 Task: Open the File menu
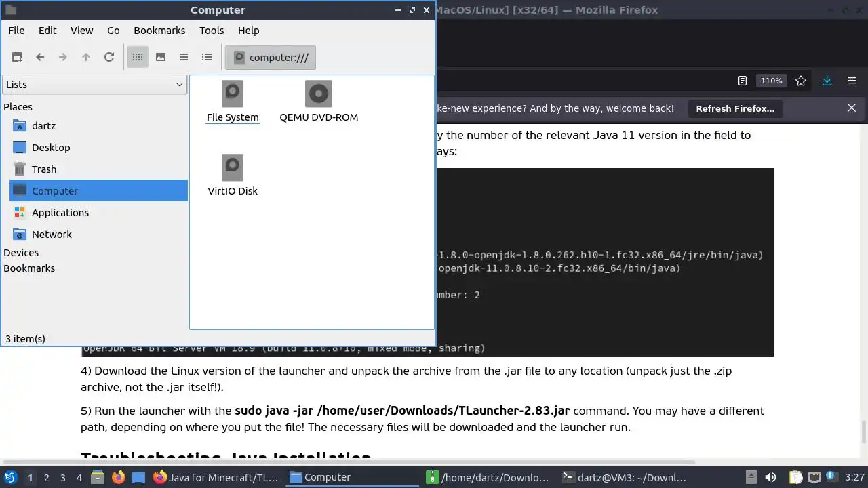click(16, 30)
